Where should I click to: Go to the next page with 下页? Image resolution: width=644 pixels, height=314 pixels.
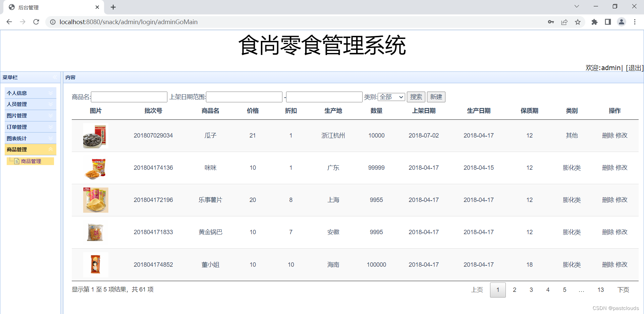pyautogui.click(x=623, y=290)
